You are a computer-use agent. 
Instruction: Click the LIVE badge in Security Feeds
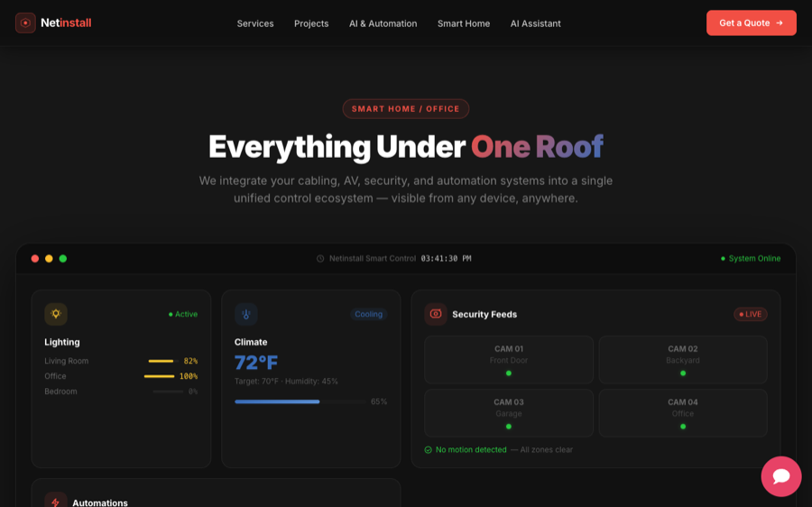[751, 314]
